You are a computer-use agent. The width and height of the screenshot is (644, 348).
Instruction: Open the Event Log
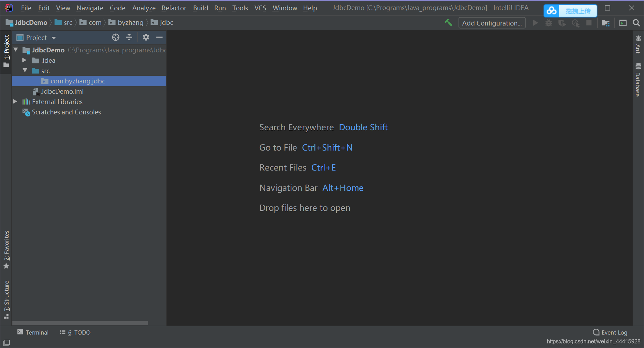click(610, 332)
